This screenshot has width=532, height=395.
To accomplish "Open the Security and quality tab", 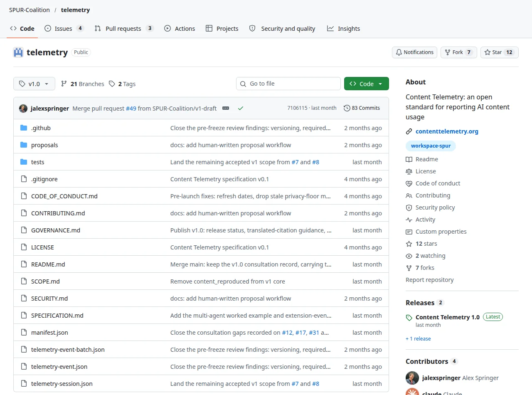I will [x=282, y=29].
